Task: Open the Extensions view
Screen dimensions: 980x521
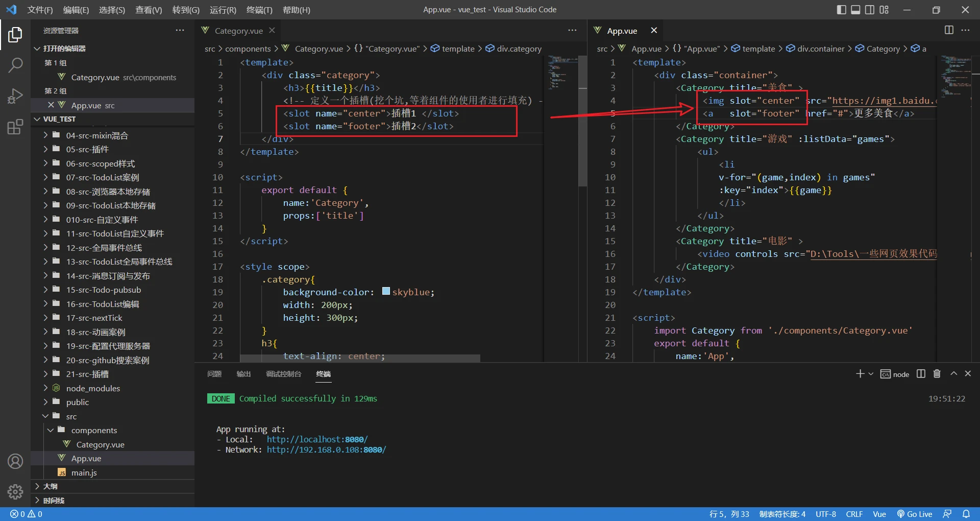Action: (x=15, y=127)
